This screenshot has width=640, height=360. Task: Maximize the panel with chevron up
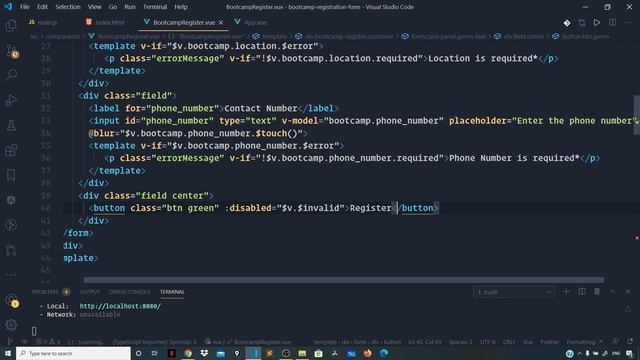pos(612,291)
